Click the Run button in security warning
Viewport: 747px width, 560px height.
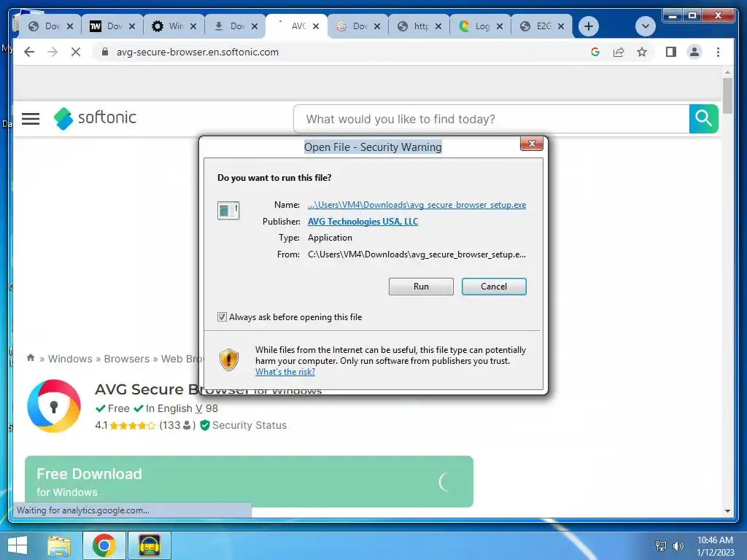421,286
